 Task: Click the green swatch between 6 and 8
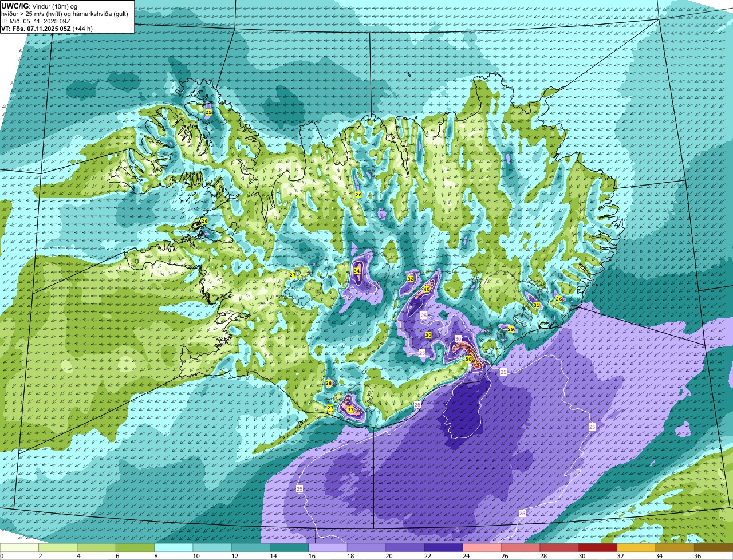(135, 547)
